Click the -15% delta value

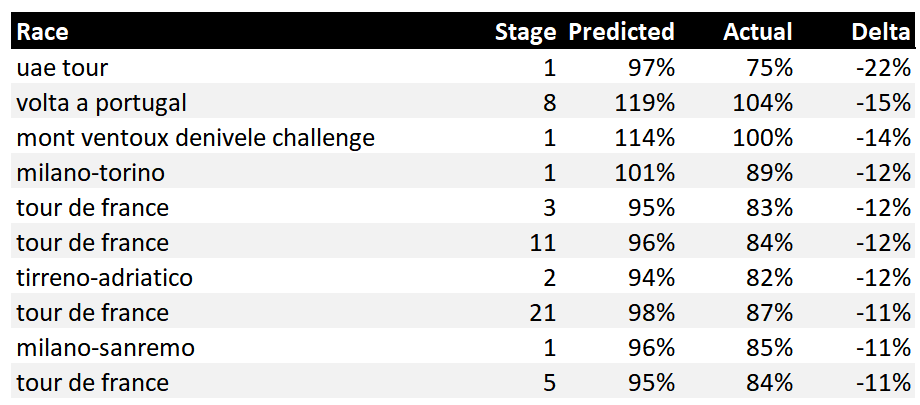(x=882, y=103)
